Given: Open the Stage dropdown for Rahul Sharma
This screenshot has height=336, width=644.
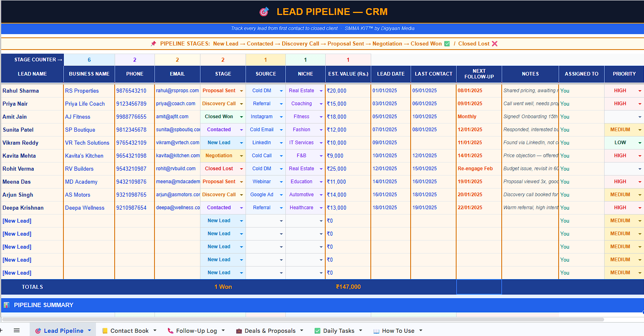Looking at the screenshot, I should coord(241,91).
